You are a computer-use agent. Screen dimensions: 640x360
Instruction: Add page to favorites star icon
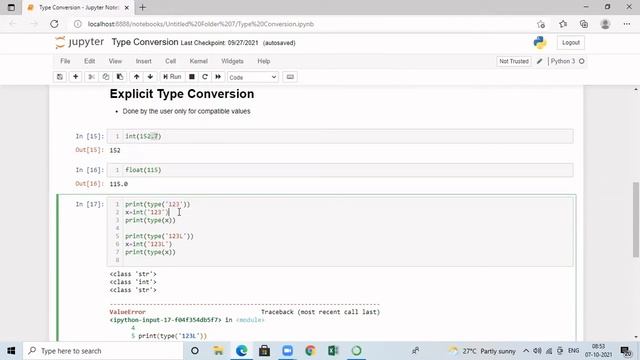541,24
